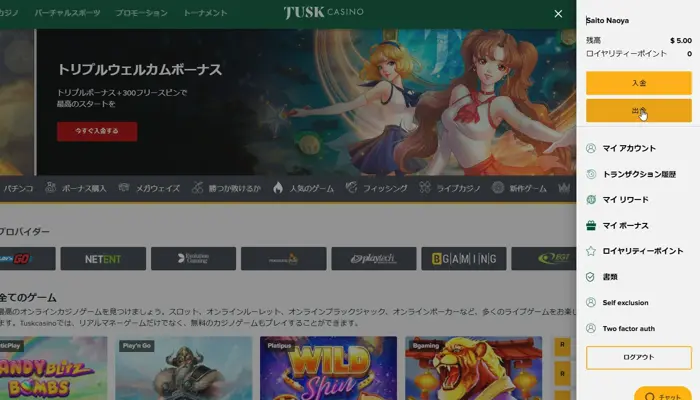Select the フィッシング category label

385,188
